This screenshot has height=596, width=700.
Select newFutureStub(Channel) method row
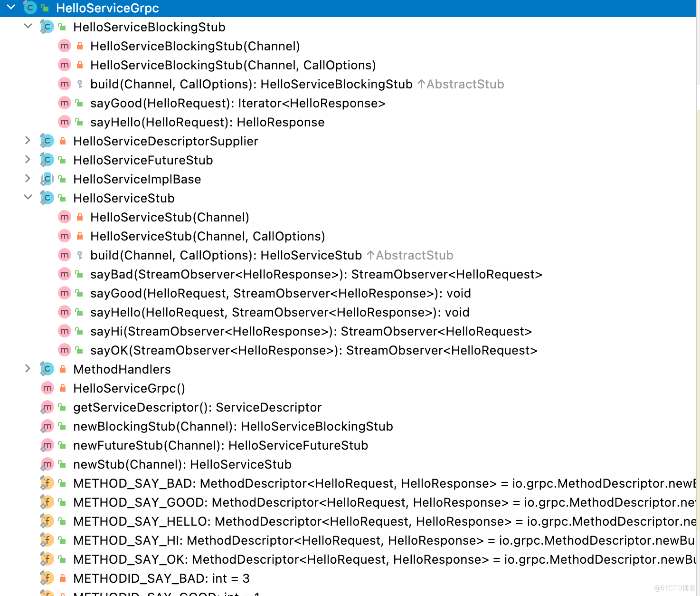tap(348, 445)
